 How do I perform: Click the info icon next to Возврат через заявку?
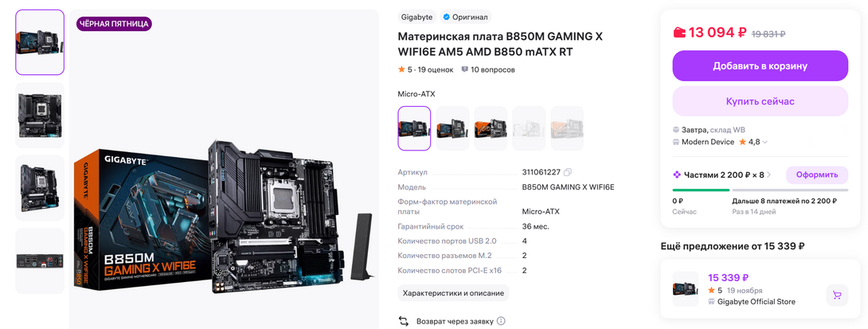coord(501,321)
